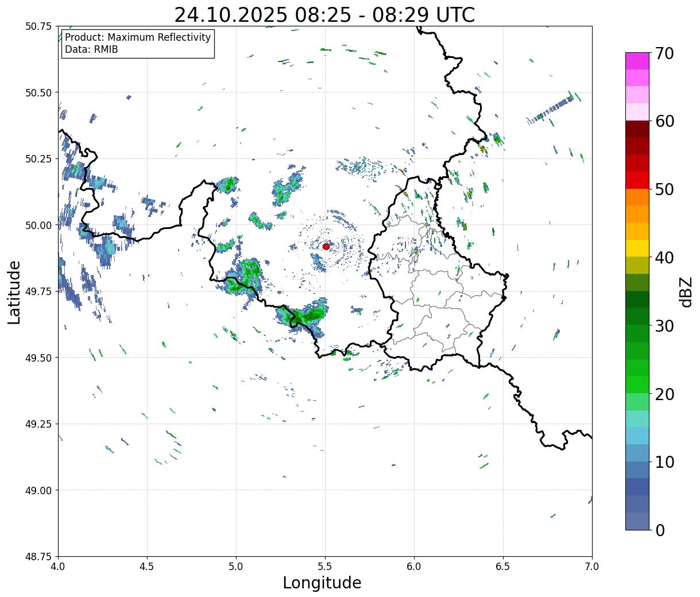Click the colorbar tick label 40
This screenshot has width=700, height=597.
pyautogui.click(x=664, y=258)
